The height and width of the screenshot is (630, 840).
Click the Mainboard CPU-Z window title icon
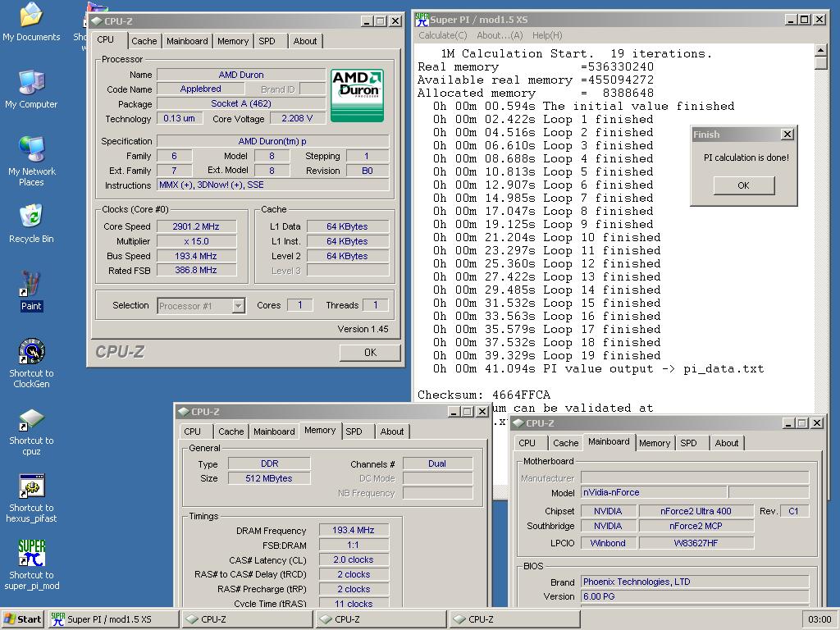518,423
